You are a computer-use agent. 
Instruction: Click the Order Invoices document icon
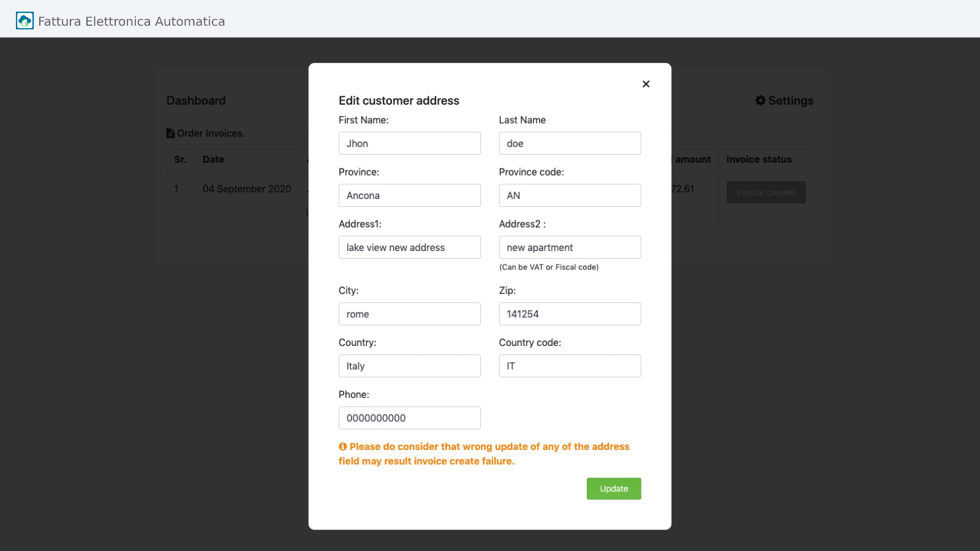pyautogui.click(x=170, y=133)
